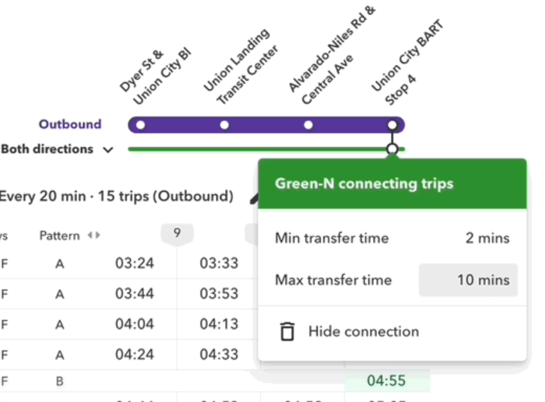Expand the Both directions dropdown
Screen dimensions: 545x402
point(57,149)
